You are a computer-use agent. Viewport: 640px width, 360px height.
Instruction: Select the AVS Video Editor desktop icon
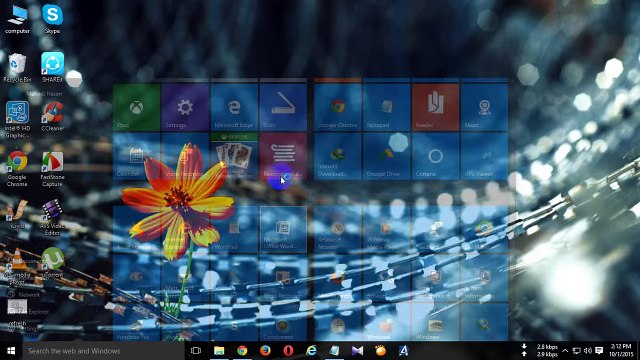coord(52,218)
